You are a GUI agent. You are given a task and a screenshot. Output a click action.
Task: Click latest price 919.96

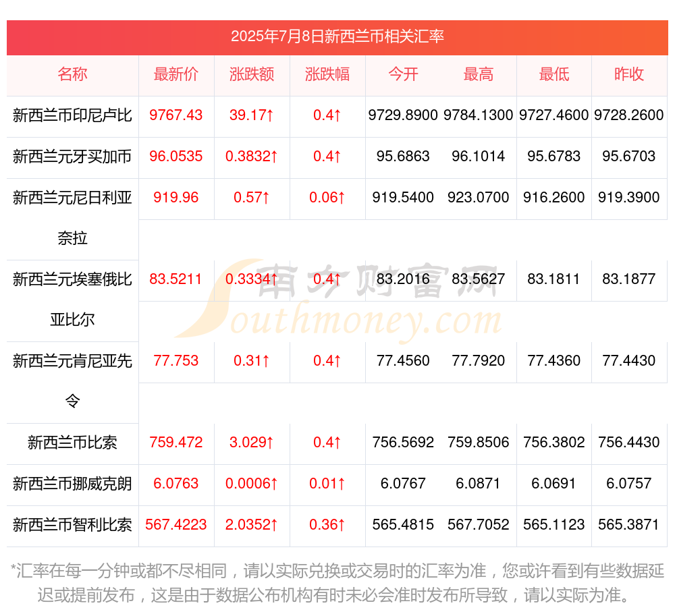pos(176,198)
